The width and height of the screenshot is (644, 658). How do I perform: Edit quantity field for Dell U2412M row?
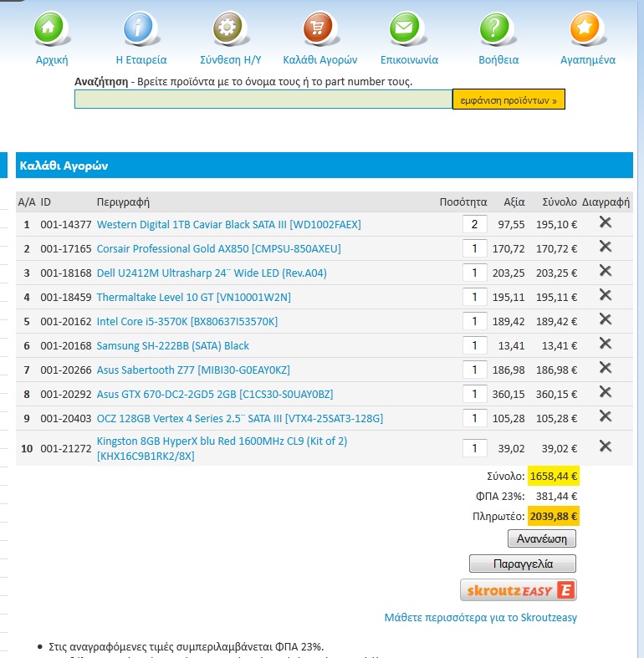[x=475, y=273]
